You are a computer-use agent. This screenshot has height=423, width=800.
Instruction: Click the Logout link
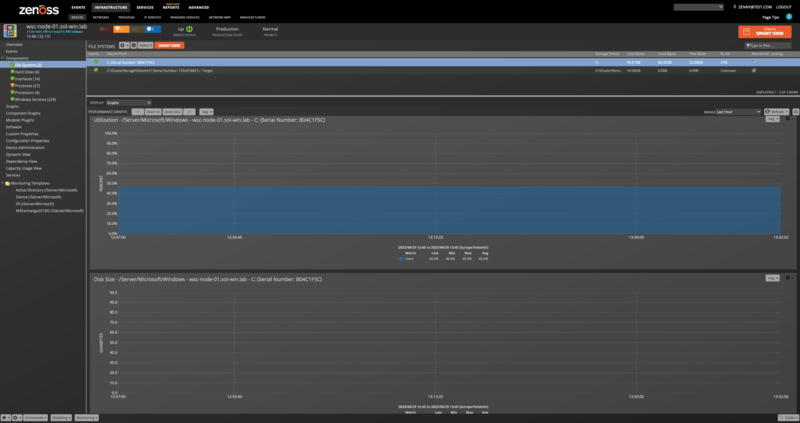784,7
